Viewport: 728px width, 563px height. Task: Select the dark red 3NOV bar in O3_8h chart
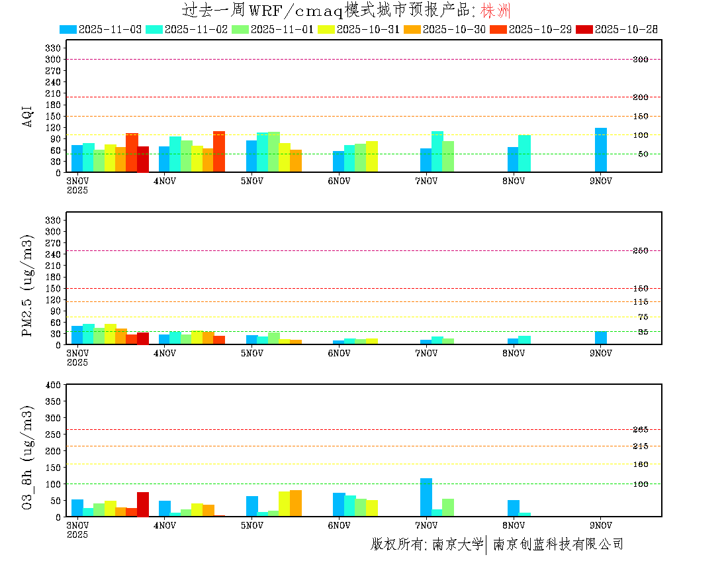143,504
